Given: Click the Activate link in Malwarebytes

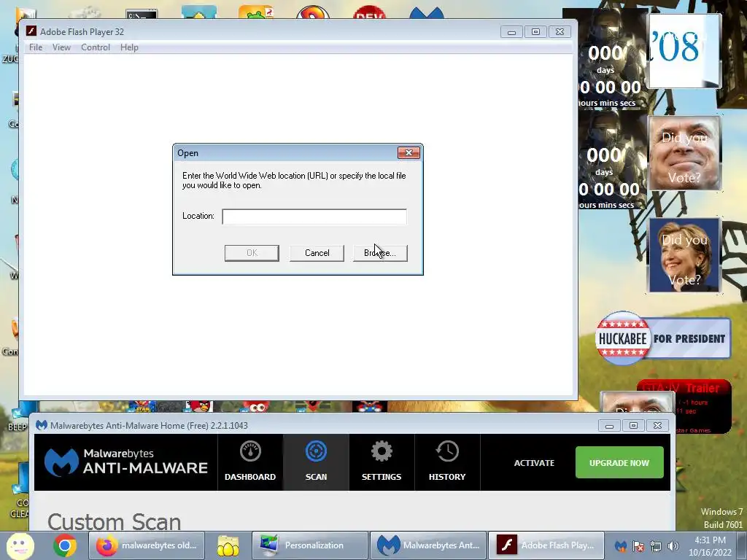Looking at the screenshot, I should 534,463.
